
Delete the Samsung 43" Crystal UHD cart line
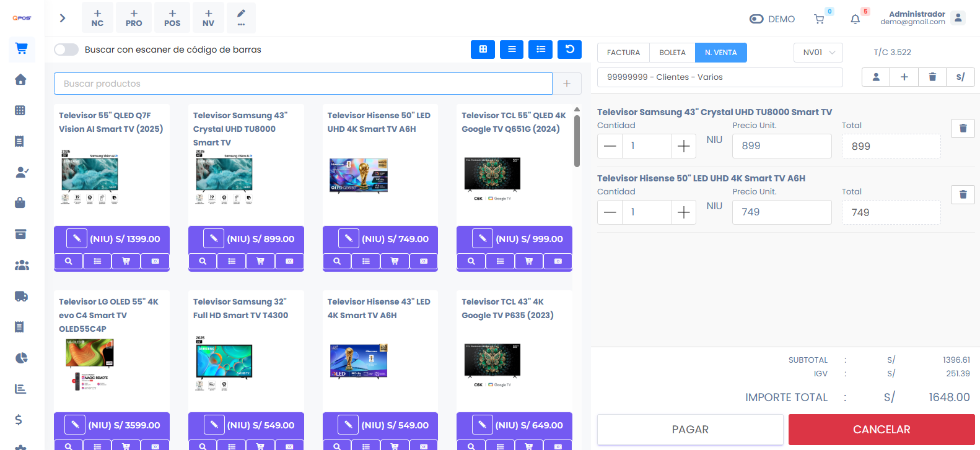click(963, 128)
